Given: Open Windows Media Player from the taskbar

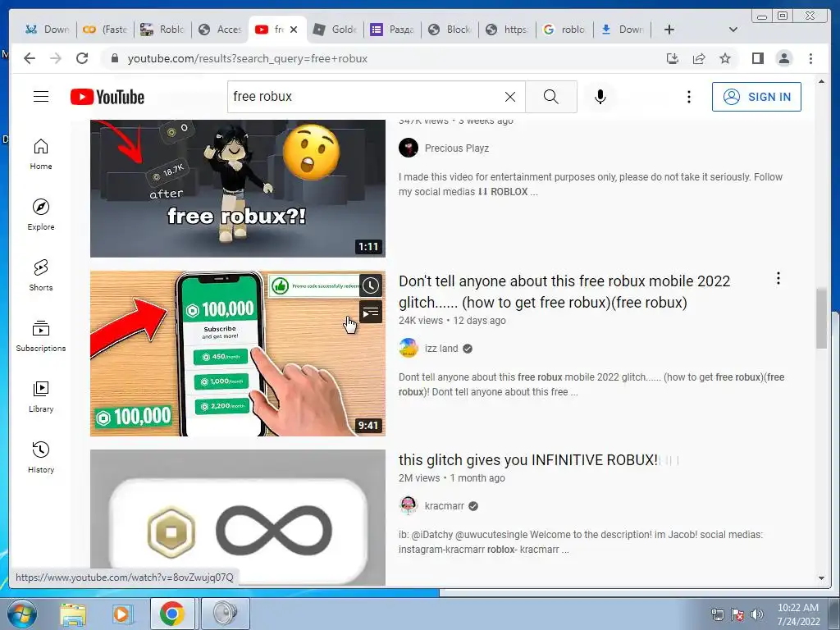Looking at the screenshot, I should coord(122,614).
